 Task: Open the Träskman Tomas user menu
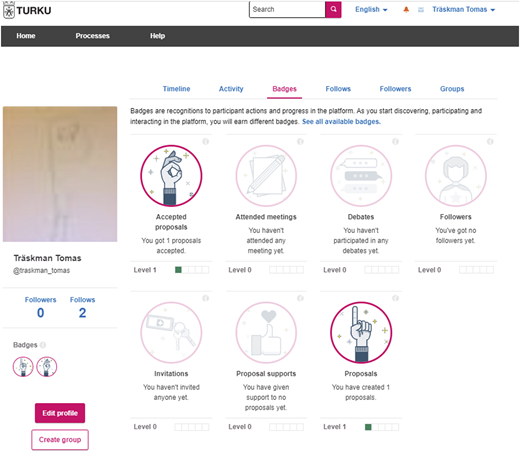pyautogui.click(x=463, y=9)
